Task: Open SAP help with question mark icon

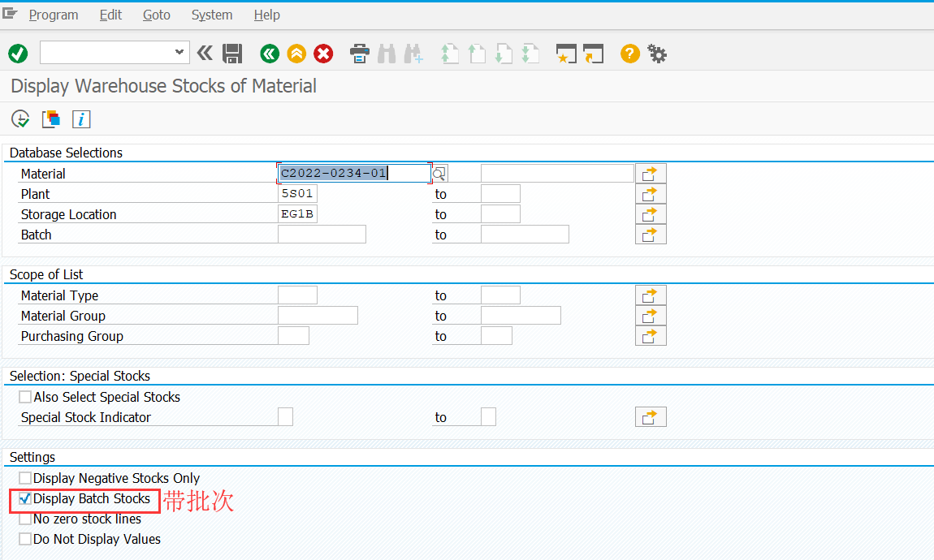Action: 629,54
